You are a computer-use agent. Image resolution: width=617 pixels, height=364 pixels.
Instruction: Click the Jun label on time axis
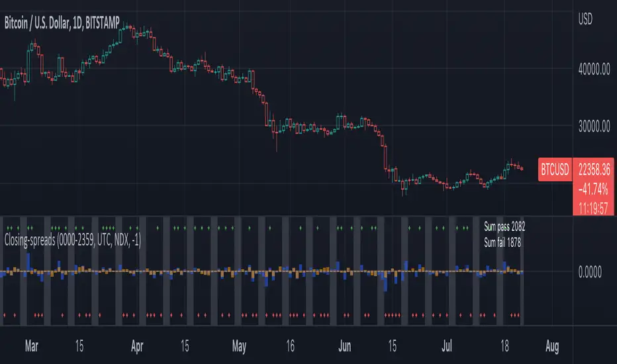(344, 345)
